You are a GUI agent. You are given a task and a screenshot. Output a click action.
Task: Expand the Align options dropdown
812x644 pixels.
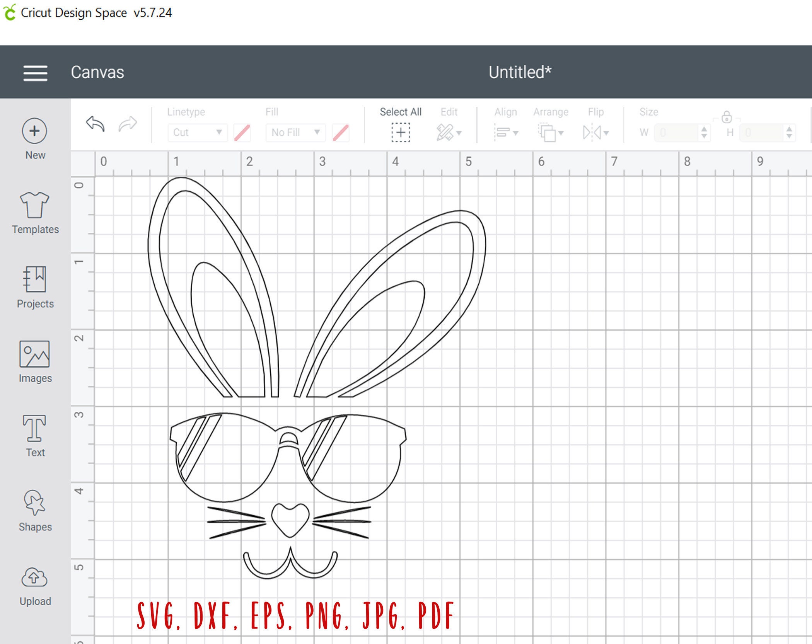click(x=507, y=131)
